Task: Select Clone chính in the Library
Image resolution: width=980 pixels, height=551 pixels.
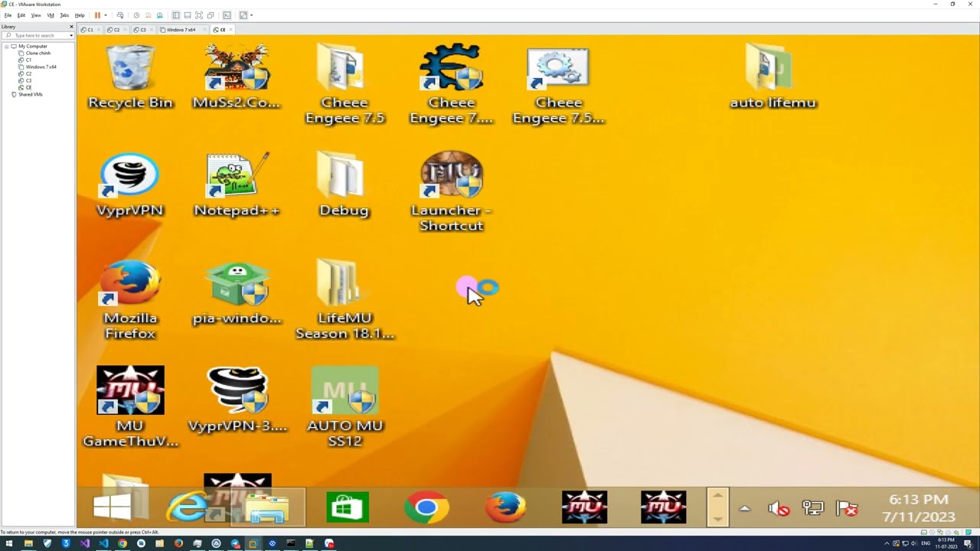Action: [x=38, y=54]
